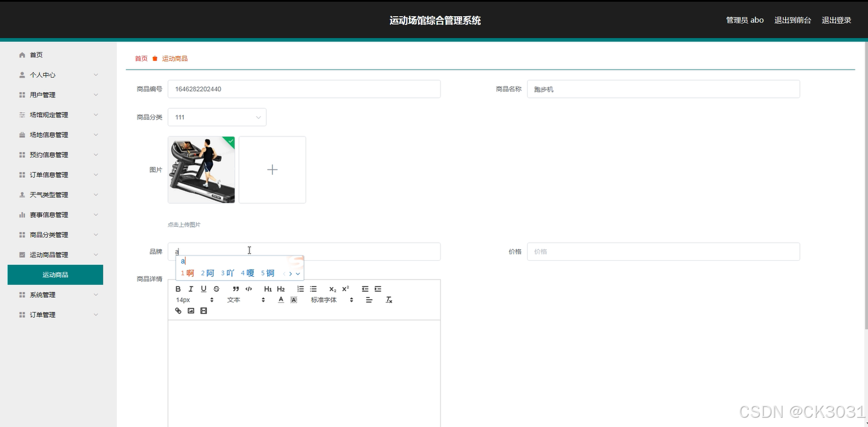The width and height of the screenshot is (868, 427).
Task: Choose IME candidate 2 阿
Action: tap(207, 273)
